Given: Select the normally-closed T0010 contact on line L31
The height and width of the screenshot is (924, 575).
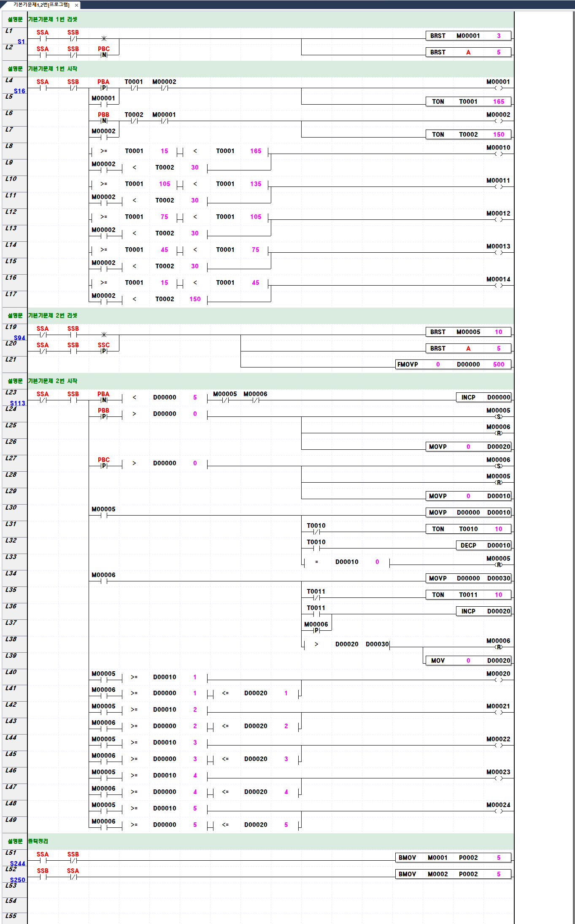Looking at the screenshot, I should point(316,532).
